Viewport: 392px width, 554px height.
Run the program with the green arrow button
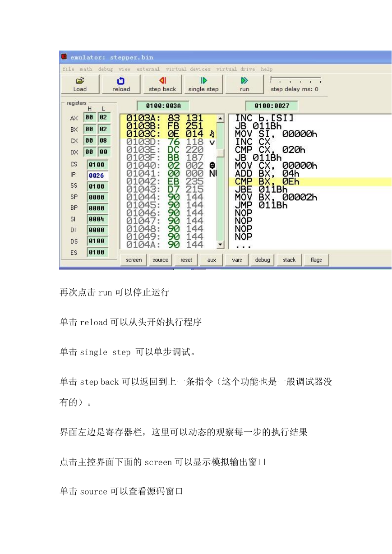pos(244,84)
